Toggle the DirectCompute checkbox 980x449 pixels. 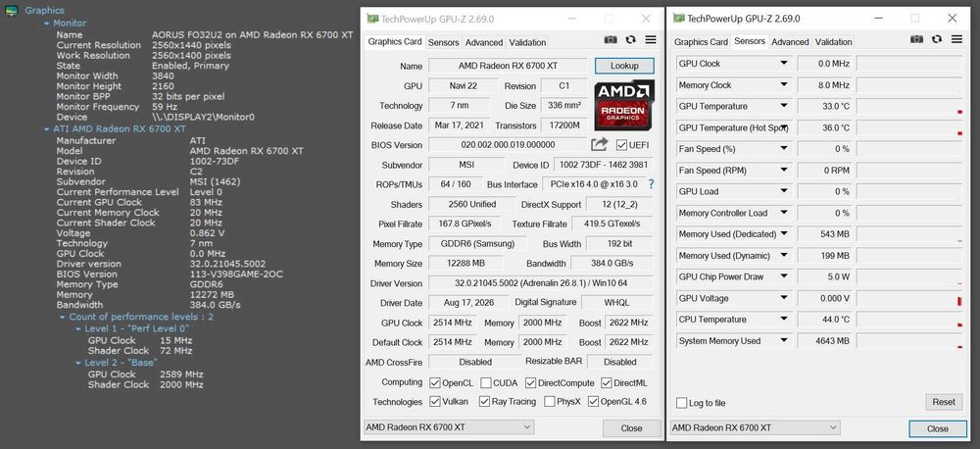(x=530, y=382)
